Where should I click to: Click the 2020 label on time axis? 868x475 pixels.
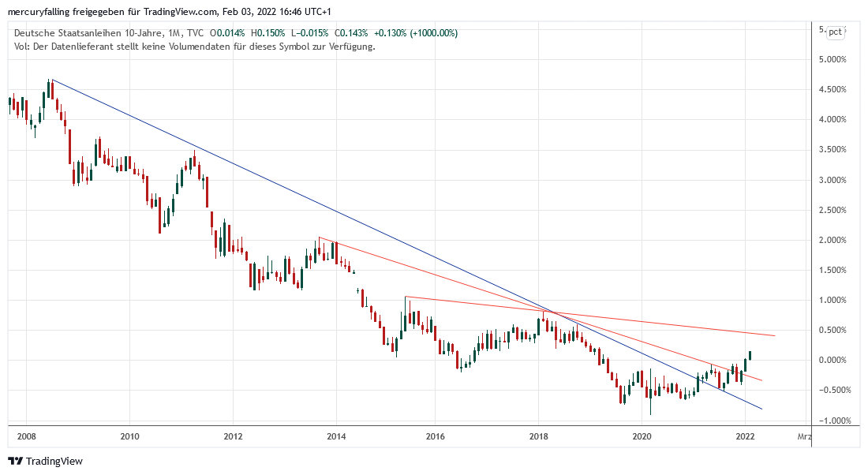[642, 436]
